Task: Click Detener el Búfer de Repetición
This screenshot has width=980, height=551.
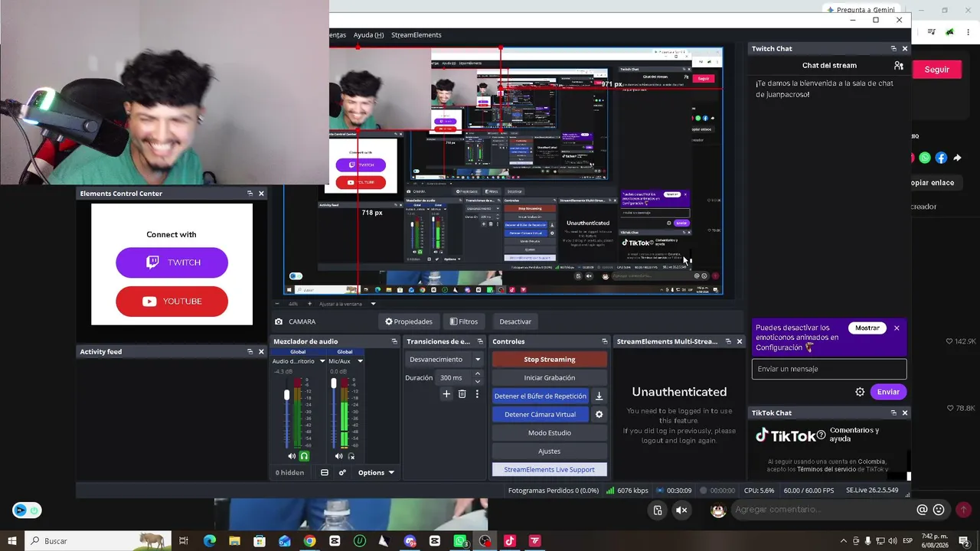Action: click(541, 396)
